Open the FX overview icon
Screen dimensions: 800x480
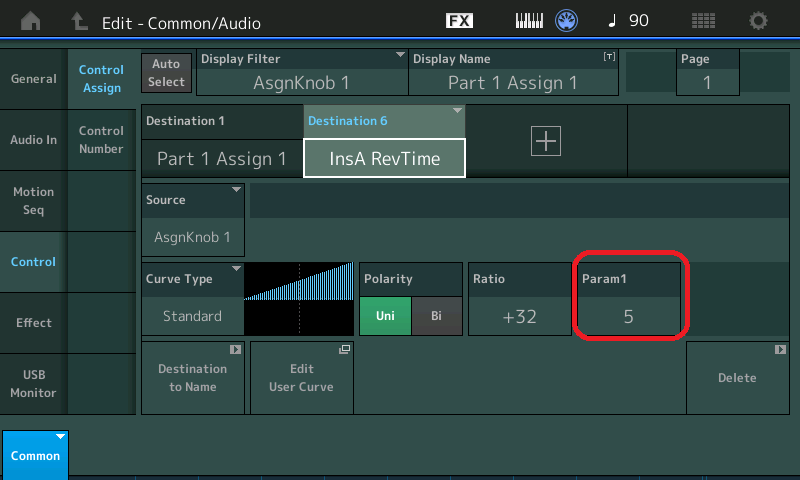click(x=459, y=21)
